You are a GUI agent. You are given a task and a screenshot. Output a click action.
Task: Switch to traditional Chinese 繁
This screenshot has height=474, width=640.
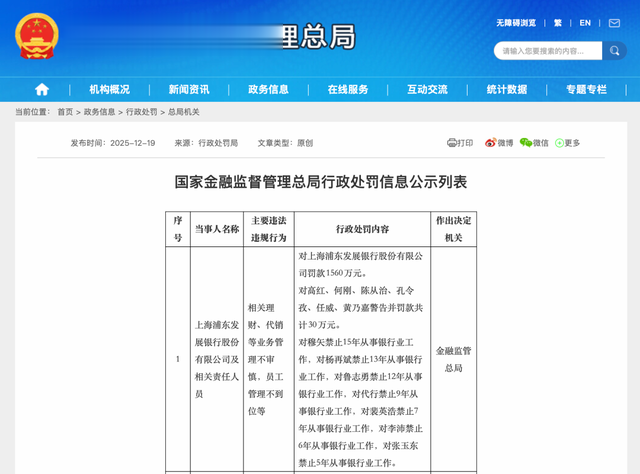coord(558,23)
